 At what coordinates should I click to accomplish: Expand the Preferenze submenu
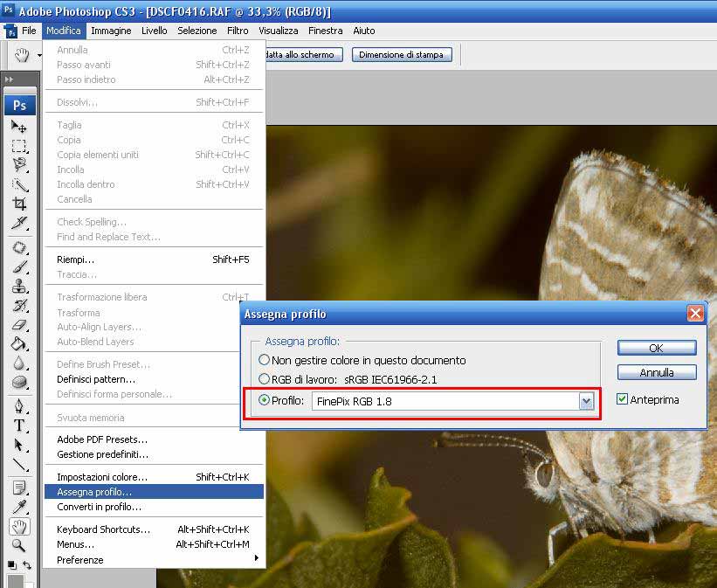point(154,560)
